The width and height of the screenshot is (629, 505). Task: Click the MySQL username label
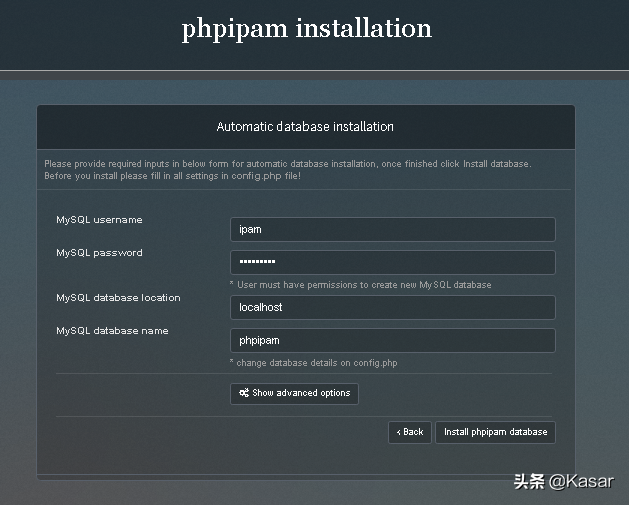(99, 220)
